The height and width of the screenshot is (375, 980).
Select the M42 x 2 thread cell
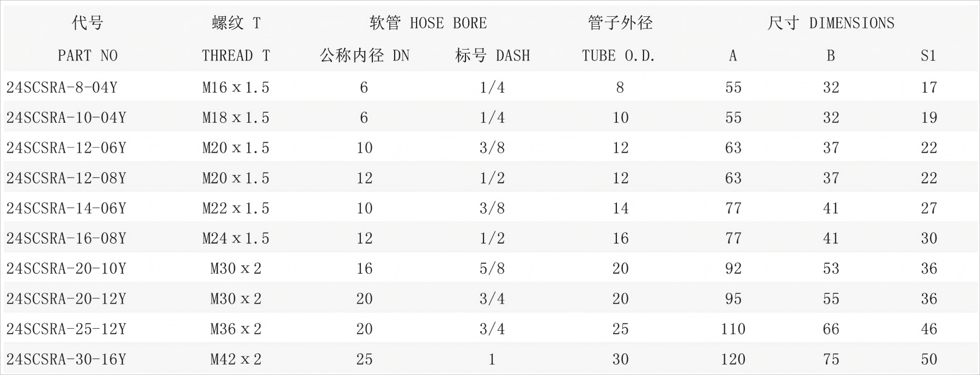[x=236, y=359]
